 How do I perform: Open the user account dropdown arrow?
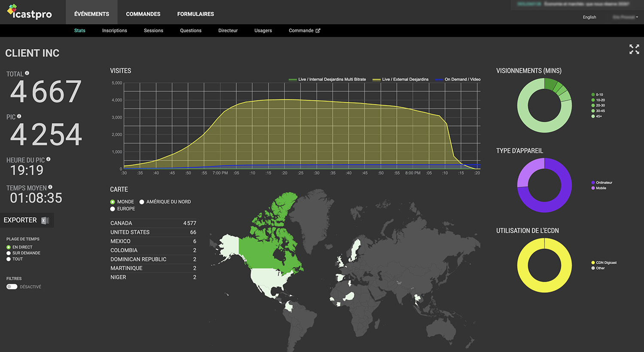(x=637, y=17)
